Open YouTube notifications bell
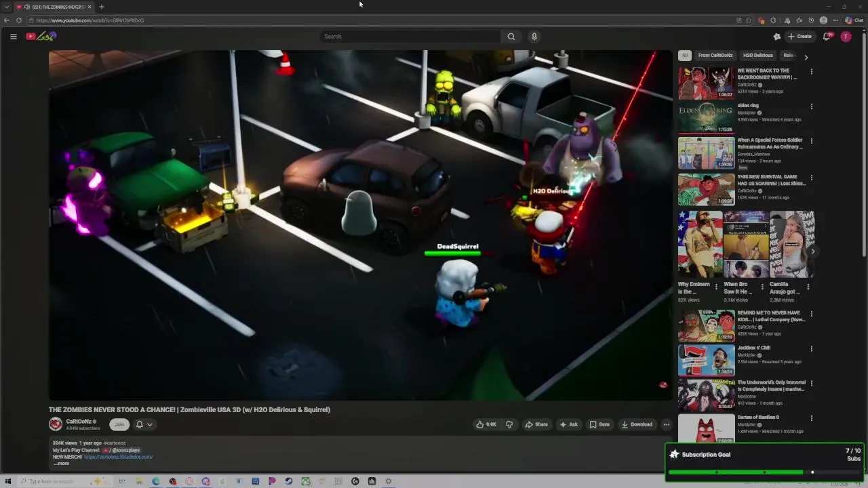 pos(827,37)
